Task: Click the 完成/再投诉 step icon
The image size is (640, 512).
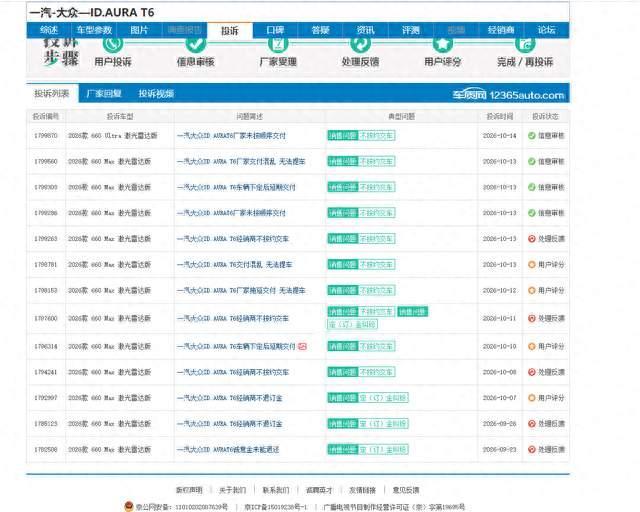Action: pos(525,44)
